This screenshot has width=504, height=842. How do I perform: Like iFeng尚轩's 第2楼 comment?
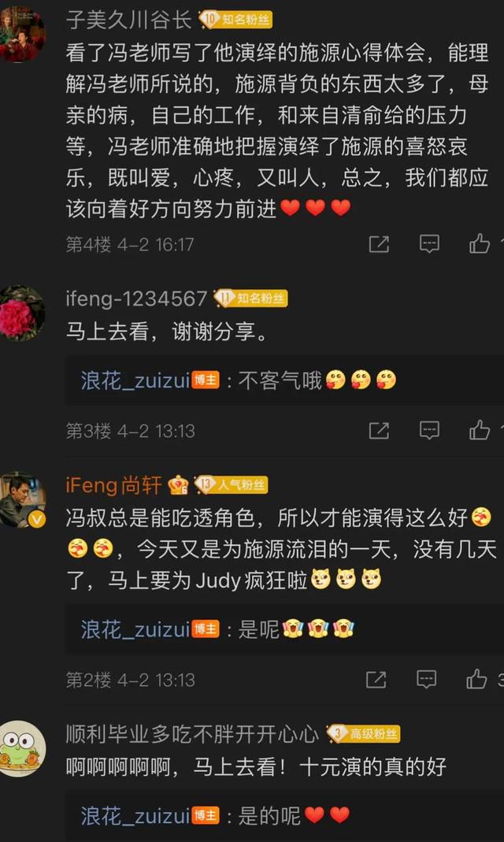tap(476, 679)
